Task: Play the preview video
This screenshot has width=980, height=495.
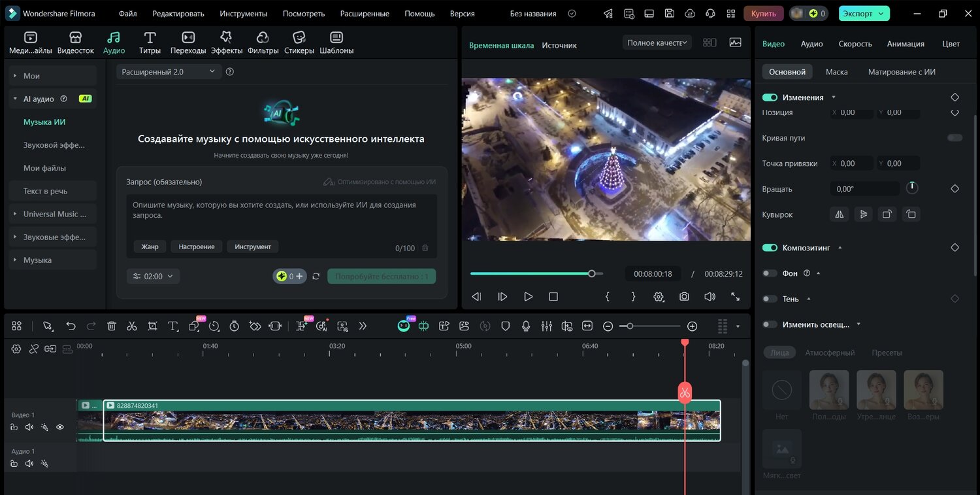Action: coord(528,296)
